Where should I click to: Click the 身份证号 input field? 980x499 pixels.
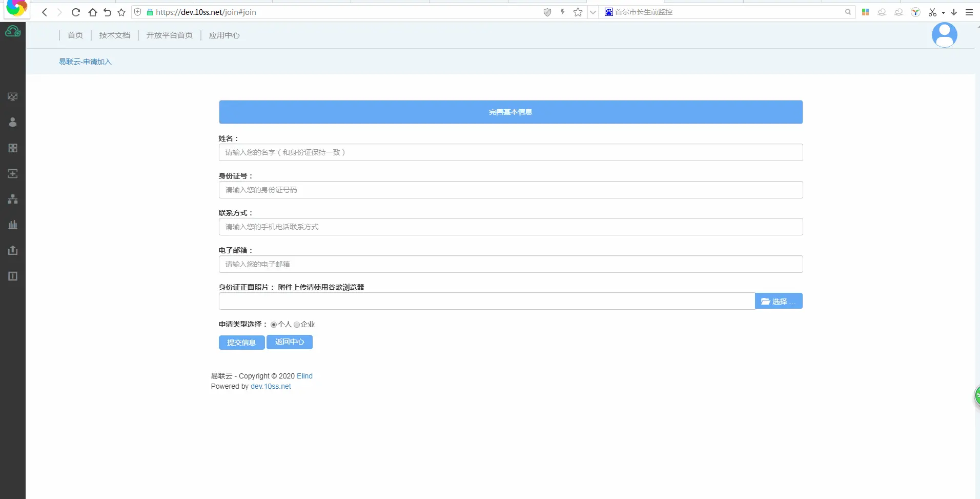pos(511,190)
